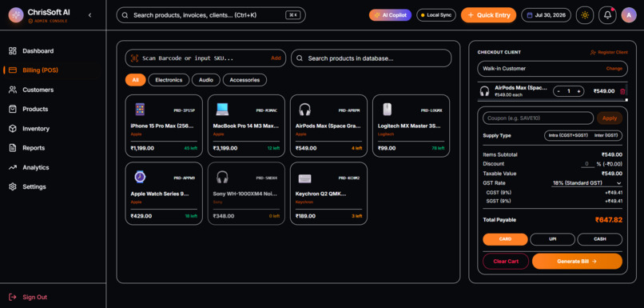Choose UPI payment method
The image size is (644, 308).
point(552,239)
